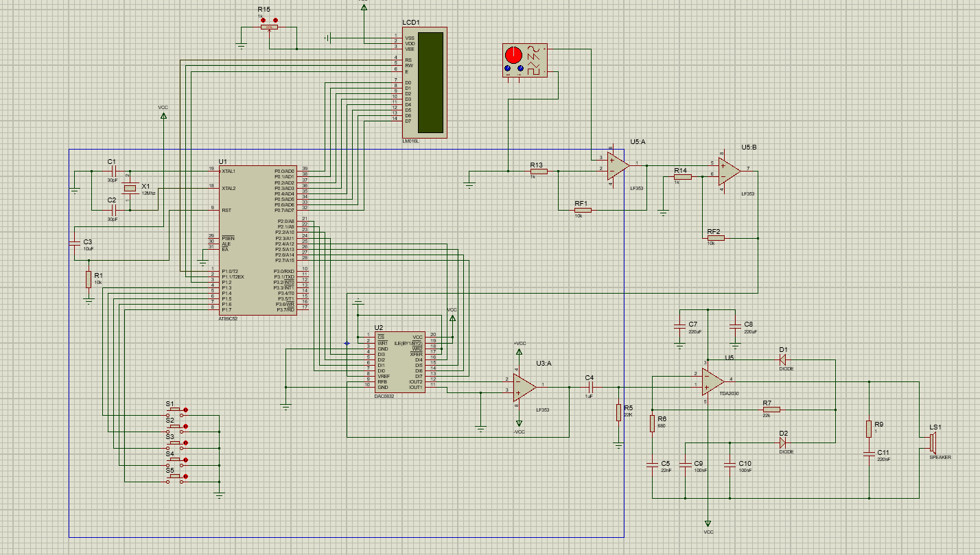This screenshot has height=555, width=980.
Task: Select the U1 AT89C52 microcontroller body
Action: 257,240
